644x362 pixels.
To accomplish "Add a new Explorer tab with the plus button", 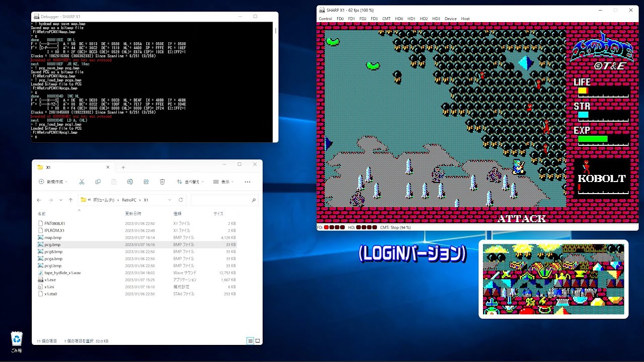I will click(123, 167).
